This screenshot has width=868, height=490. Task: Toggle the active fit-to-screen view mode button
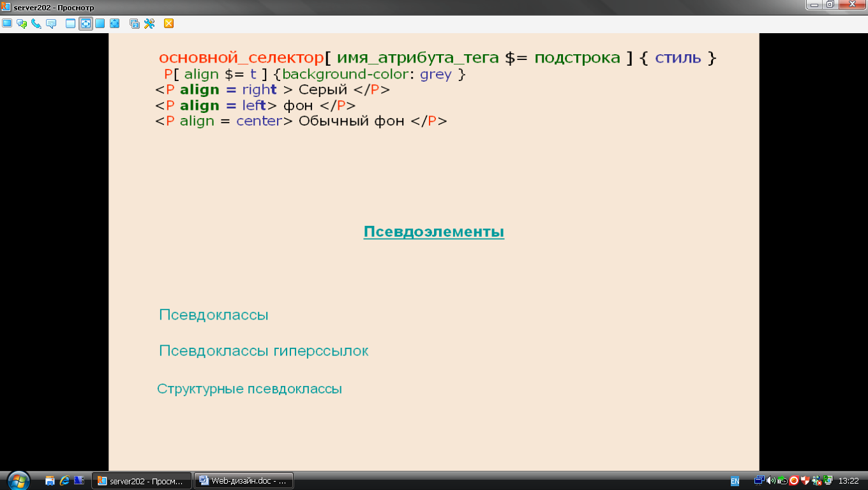point(86,24)
